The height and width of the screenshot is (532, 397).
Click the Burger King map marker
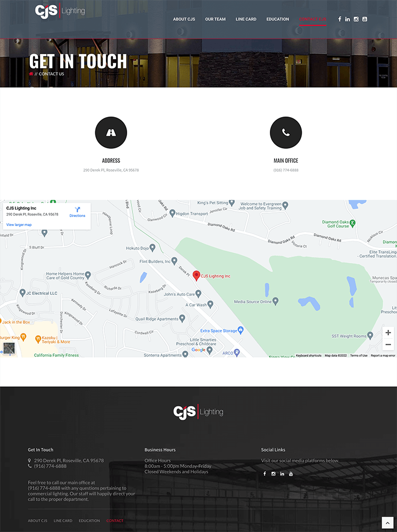[x=23, y=337]
